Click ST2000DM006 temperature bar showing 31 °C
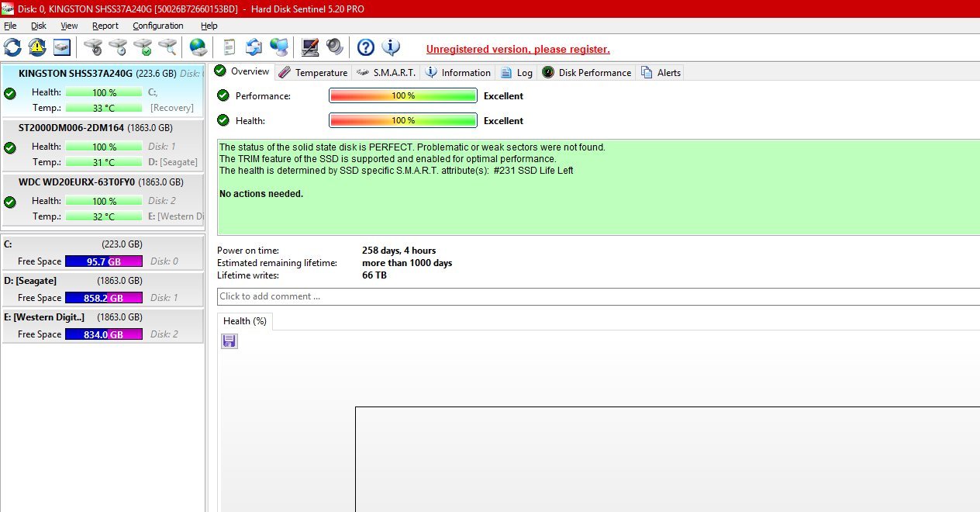 click(104, 162)
